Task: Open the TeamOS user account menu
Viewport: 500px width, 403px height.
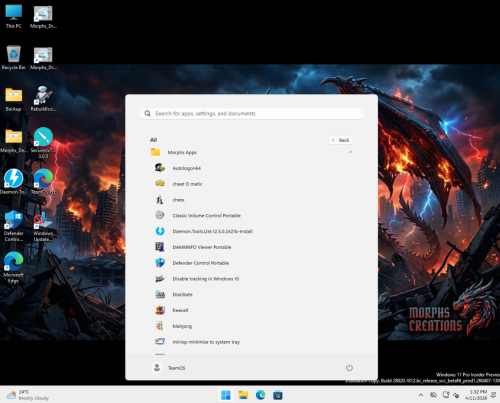Action: click(168, 368)
